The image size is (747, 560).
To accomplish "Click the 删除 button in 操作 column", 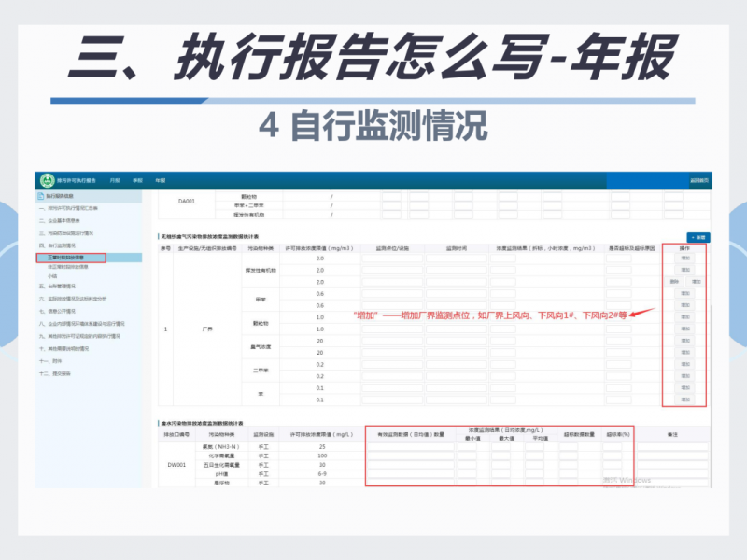I will [674, 282].
